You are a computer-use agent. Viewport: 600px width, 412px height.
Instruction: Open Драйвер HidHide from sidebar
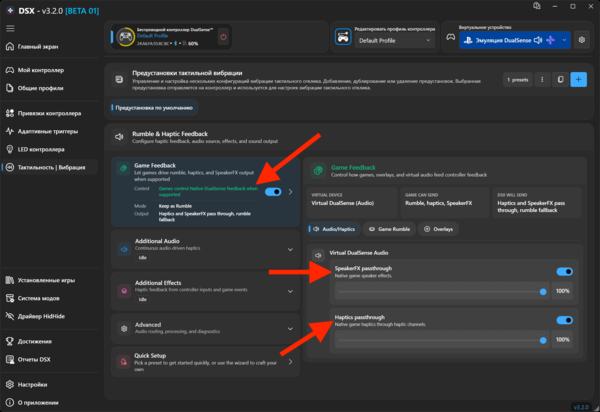tap(41, 316)
